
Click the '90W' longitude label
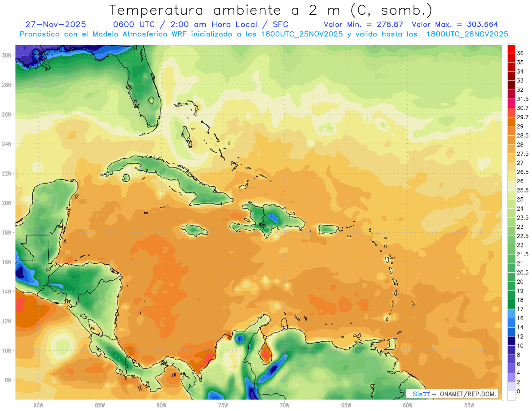(x=38, y=406)
